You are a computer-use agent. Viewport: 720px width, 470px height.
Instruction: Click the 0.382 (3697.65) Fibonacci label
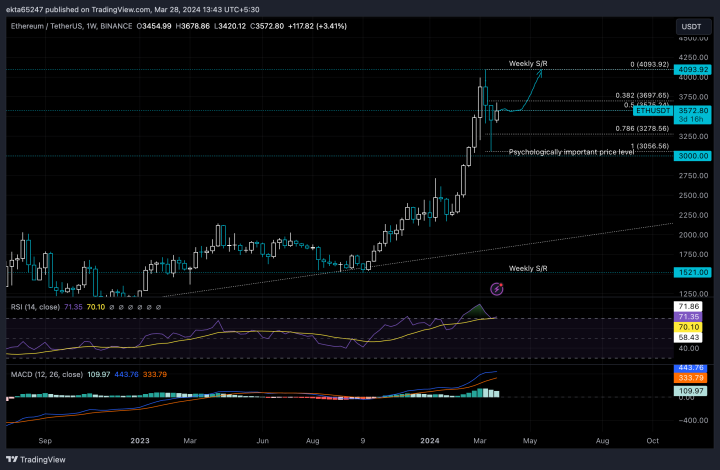pos(642,95)
